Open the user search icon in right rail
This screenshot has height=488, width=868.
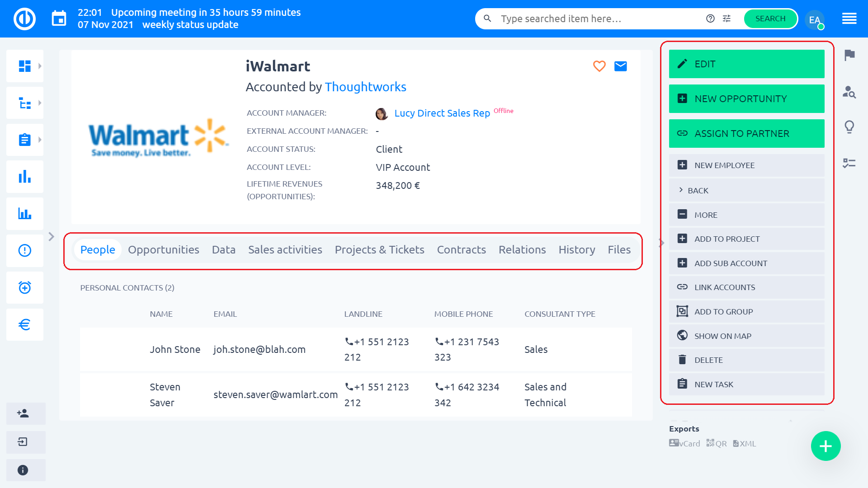pos(849,92)
